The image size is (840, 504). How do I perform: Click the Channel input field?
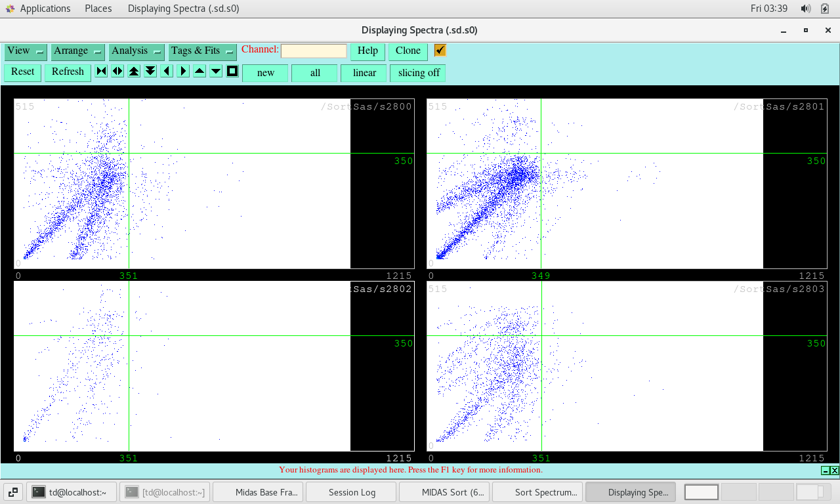[x=314, y=51]
